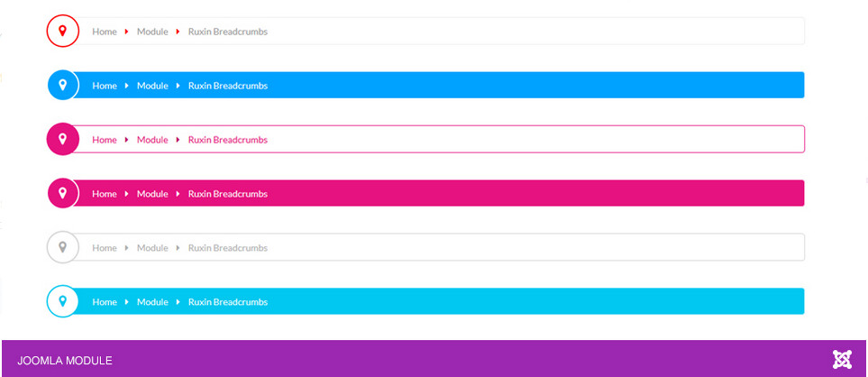Click the cyan-outlined location pin icon
This screenshot has height=377, width=868.
coord(62,301)
